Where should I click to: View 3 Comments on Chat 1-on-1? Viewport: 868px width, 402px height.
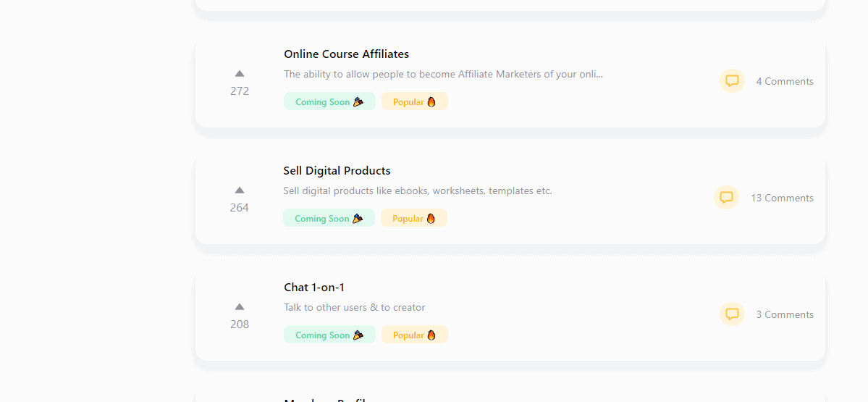785,315
